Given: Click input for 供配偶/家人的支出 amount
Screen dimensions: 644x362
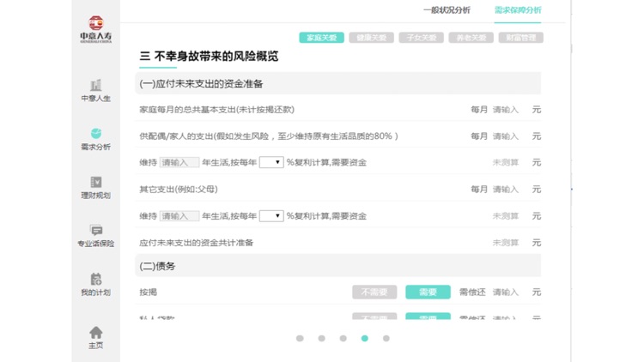Looking at the screenshot, I should tap(506, 136).
